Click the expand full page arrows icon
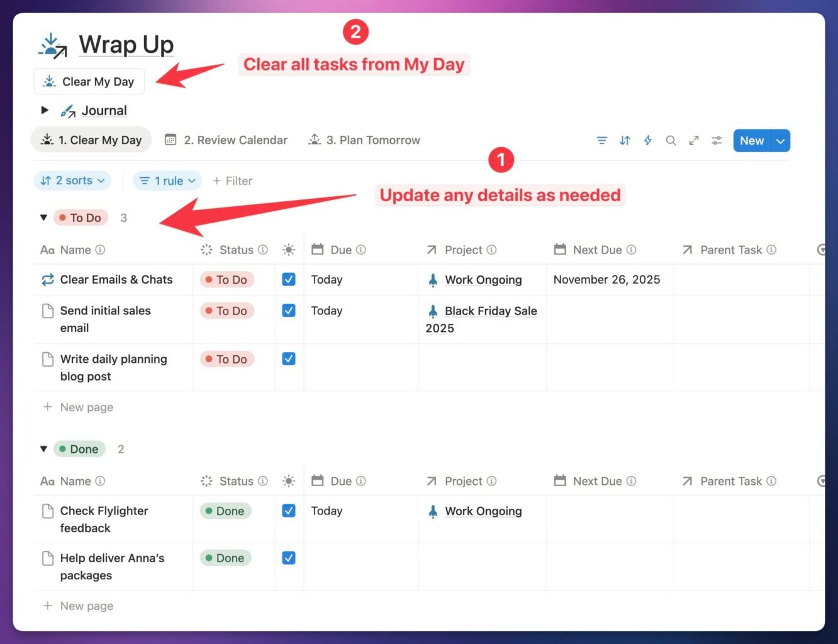This screenshot has width=838, height=644. 694,140
